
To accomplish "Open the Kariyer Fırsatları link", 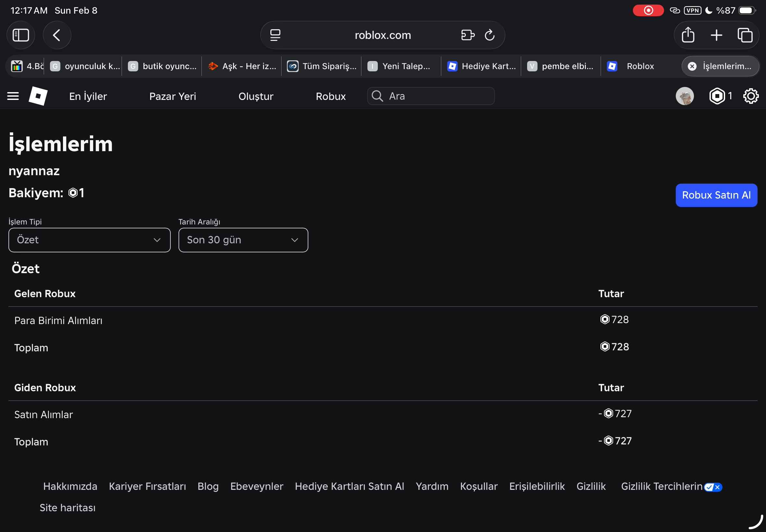I will click(147, 487).
